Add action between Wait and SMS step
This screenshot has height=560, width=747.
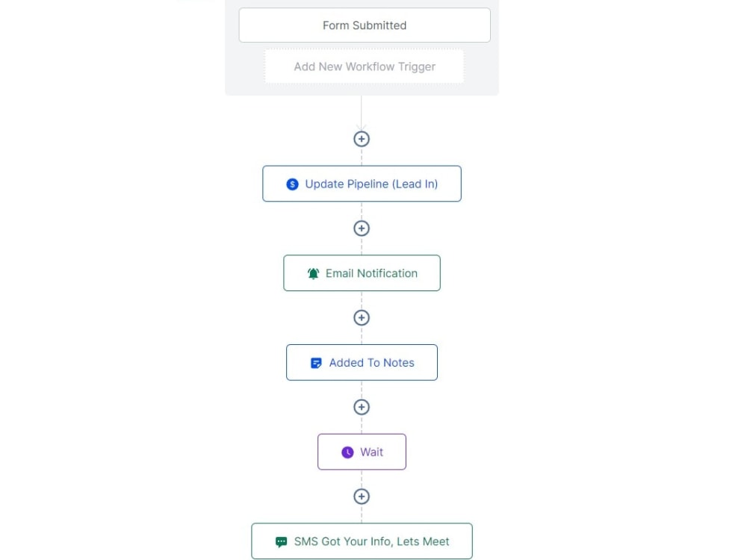(x=362, y=497)
